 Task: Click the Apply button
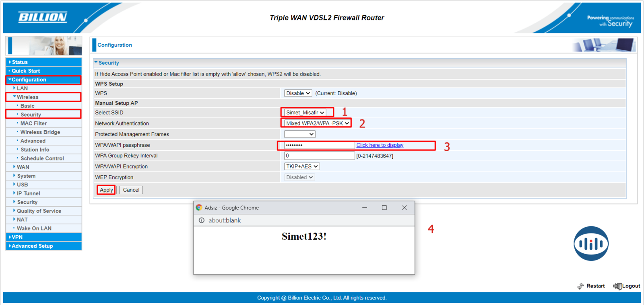coord(106,190)
